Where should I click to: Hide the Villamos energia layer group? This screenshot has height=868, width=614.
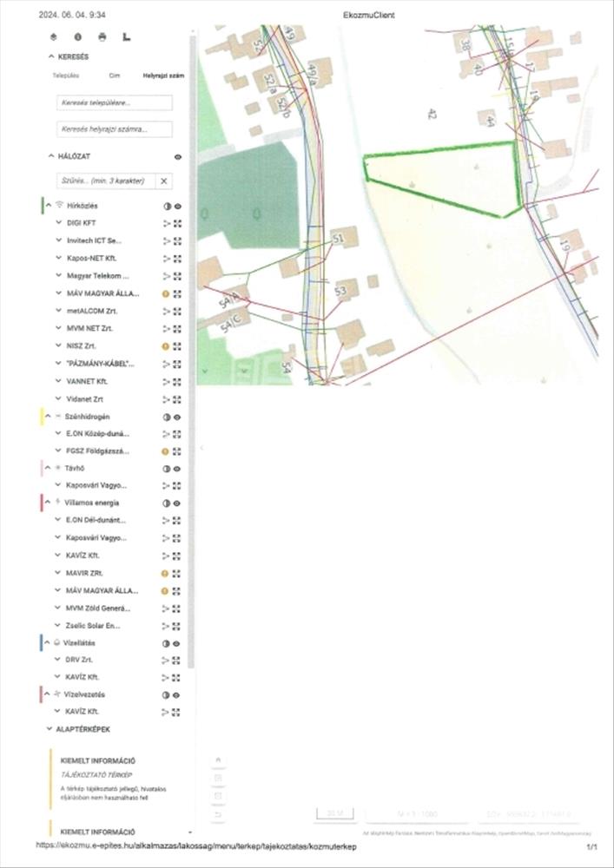[x=178, y=503]
